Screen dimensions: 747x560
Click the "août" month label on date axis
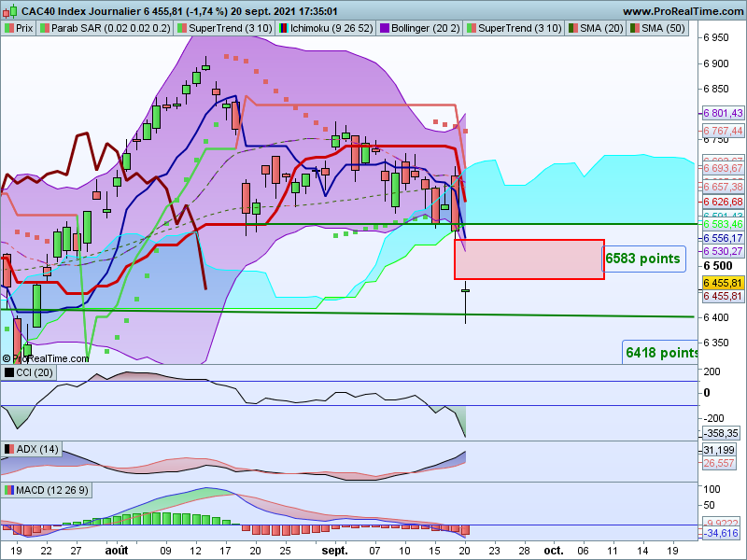pyautogui.click(x=117, y=551)
